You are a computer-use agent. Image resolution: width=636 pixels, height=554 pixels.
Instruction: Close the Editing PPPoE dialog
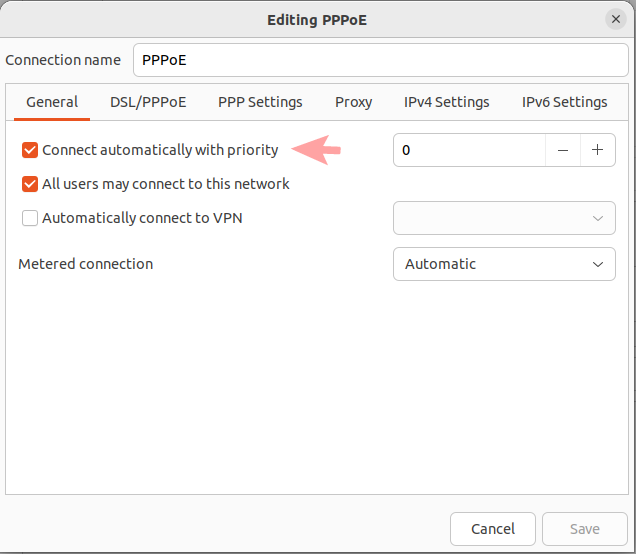tap(615, 19)
